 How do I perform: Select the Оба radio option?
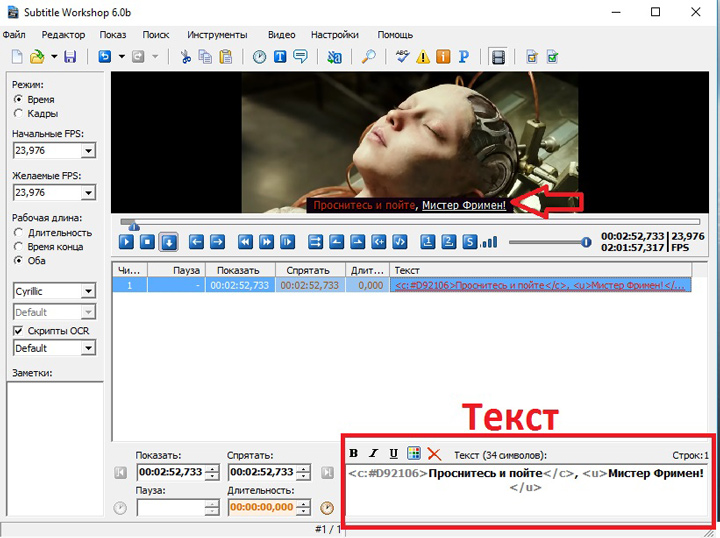click(x=18, y=260)
